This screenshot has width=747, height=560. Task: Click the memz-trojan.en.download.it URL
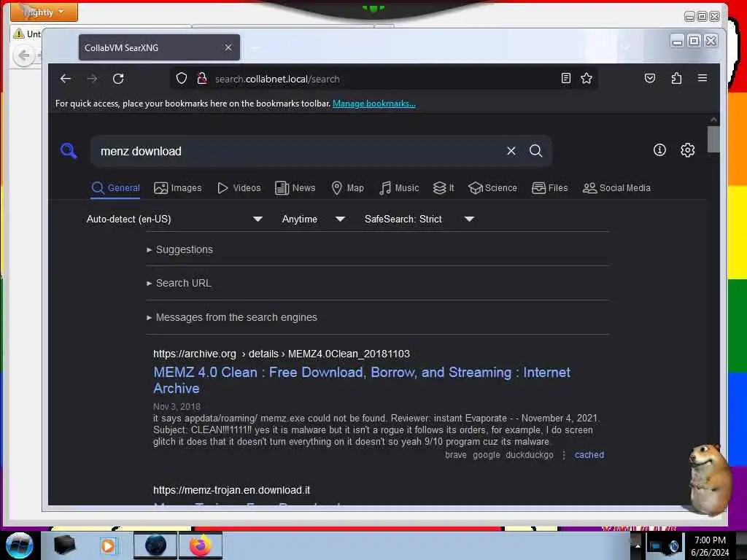231,490
